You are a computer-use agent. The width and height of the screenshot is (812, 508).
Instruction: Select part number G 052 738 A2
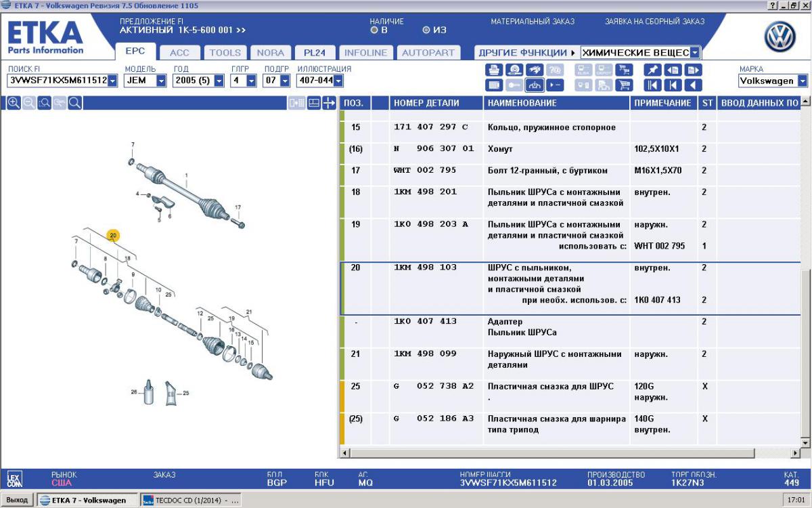[x=434, y=386]
